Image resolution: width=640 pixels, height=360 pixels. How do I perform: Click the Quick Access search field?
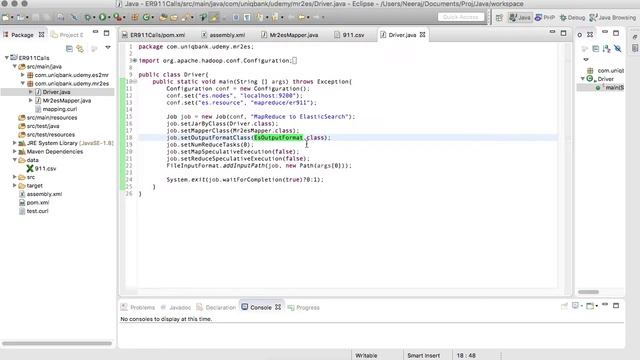coord(461,17)
